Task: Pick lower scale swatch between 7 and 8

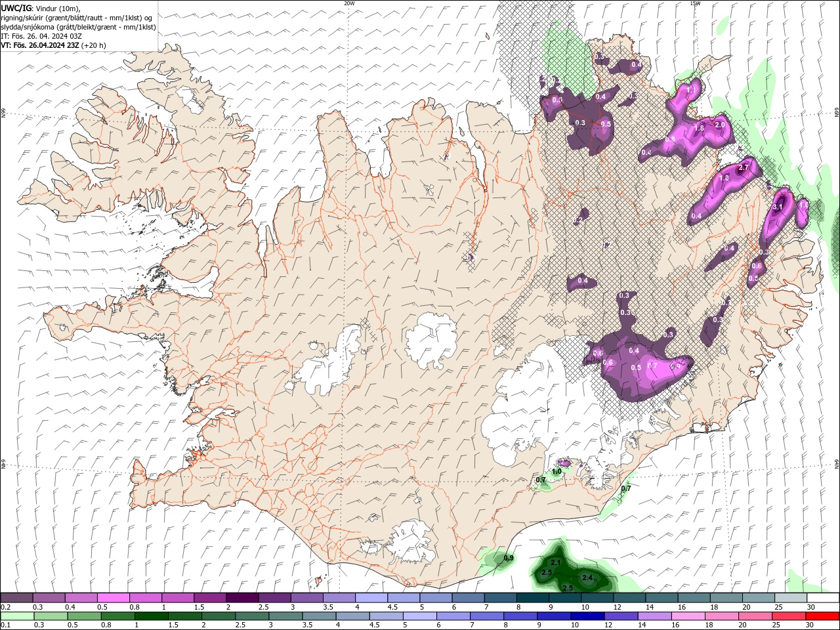Action: click(487, 616)
